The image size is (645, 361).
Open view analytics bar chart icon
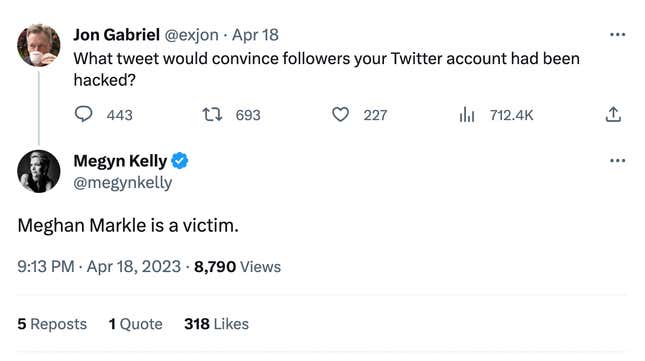click(467, 115)
